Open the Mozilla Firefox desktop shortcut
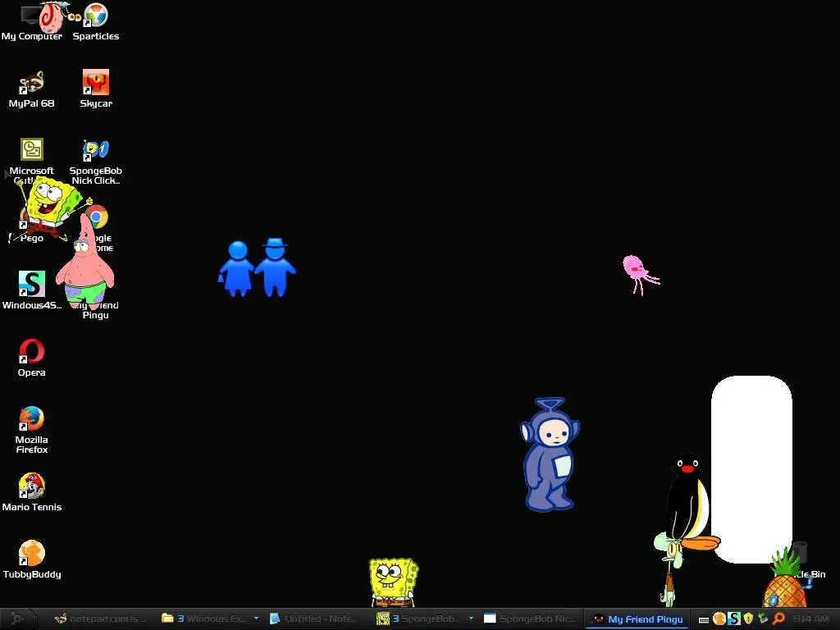 (x=32, y=430)
